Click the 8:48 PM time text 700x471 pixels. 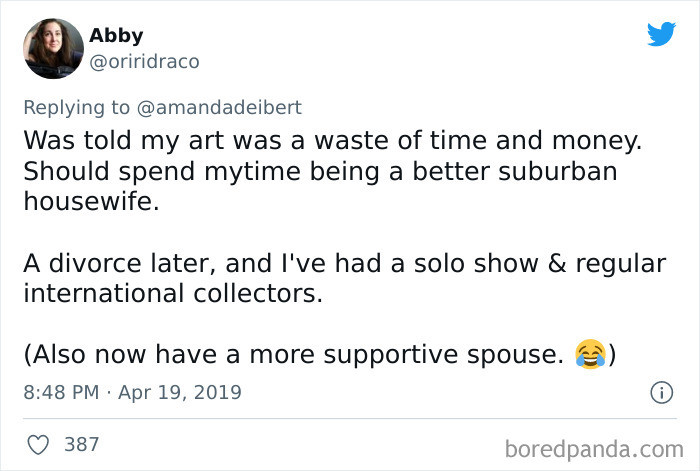tap(62, 391)
